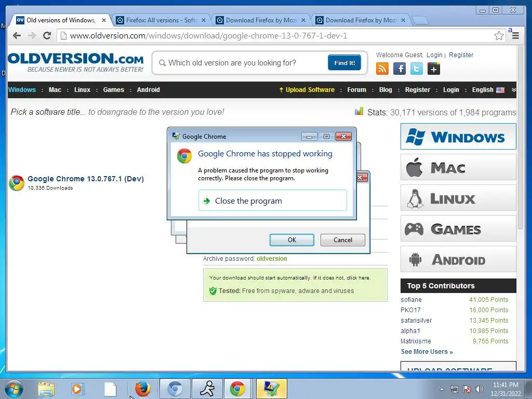Viewport: 532px width, 399px height.
Task: Open the Action Center flag tray icon
Action: click(x=467, y=389)
